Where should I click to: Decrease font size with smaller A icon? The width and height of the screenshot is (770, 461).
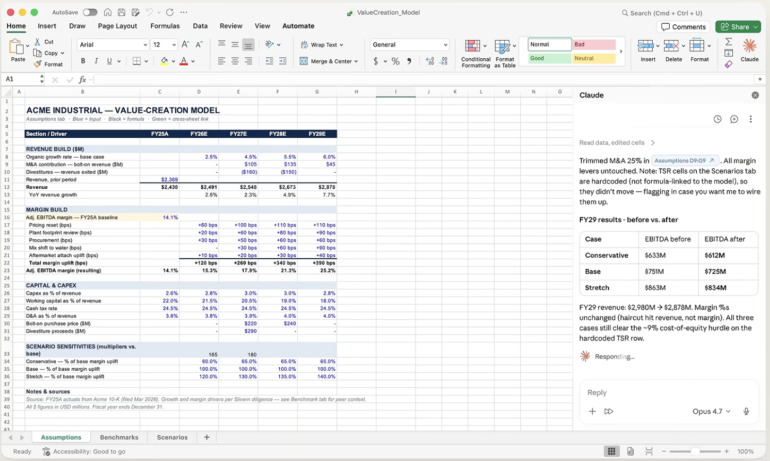[199, 44]
